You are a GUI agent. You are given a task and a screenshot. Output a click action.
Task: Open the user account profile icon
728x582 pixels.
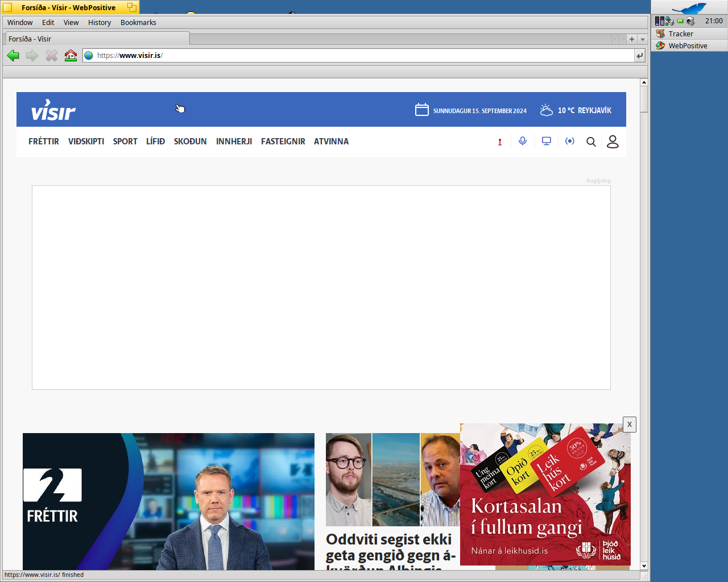tap(613, 142)
